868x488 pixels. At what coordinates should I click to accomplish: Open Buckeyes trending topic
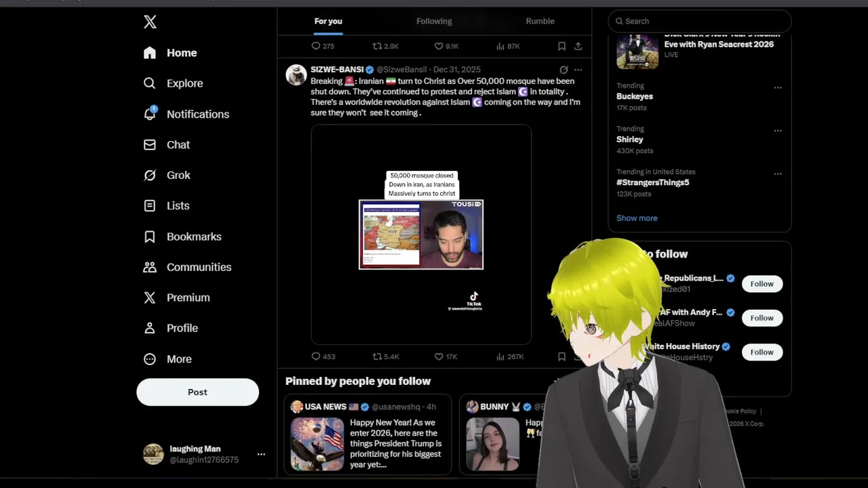(x=635, y=96)
